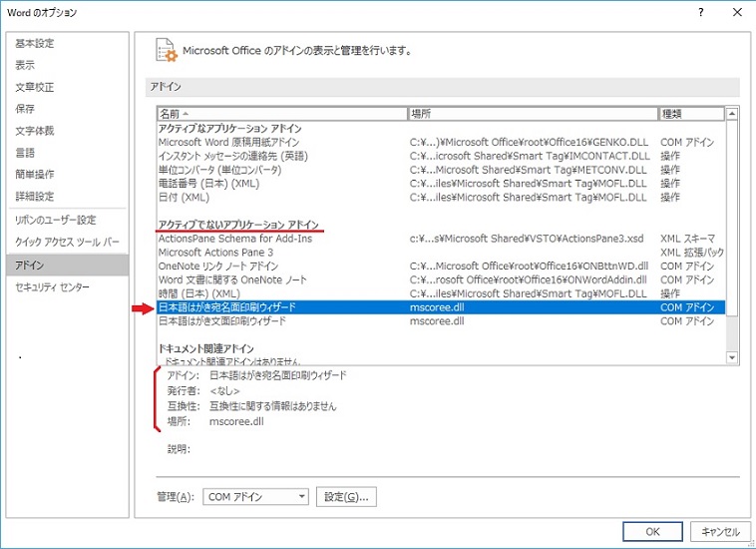Click the キャンセル button
Screen dimensions: 756x549
[x=720, y=532]
